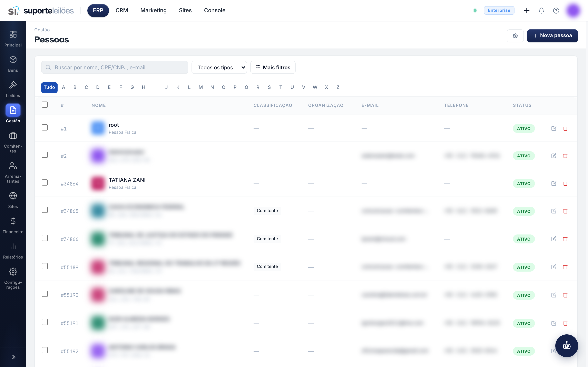Open the gear settings next to Nova pessoa

point(515,36)
